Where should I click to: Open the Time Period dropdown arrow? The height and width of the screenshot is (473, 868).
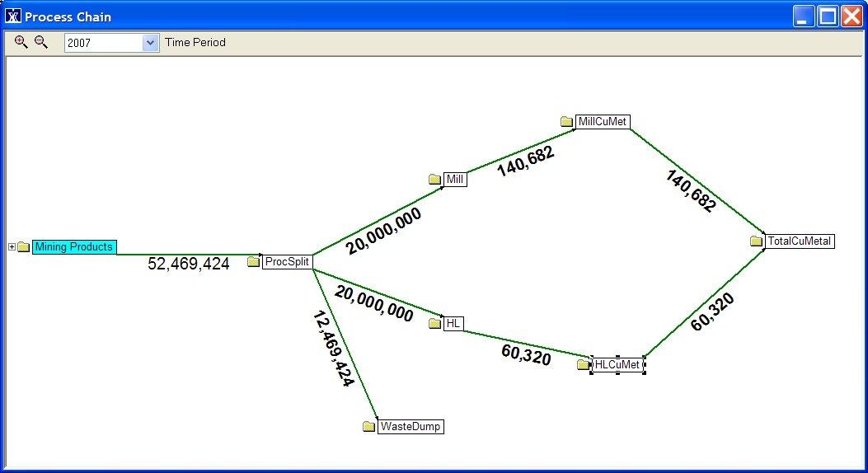tap(150, 43)
